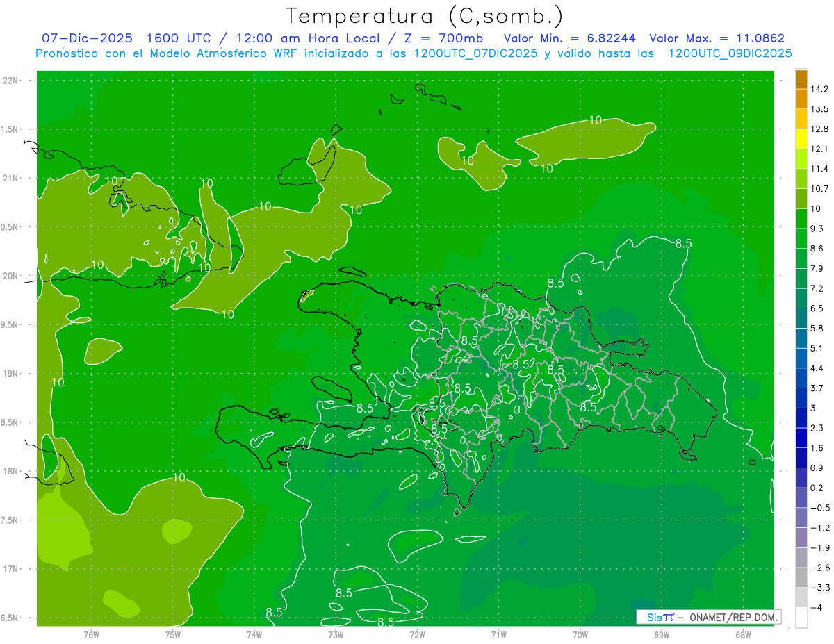Viewport: 834px width, 644px height.
Task: Click the '2.3' colorbar value
Action: coord(817,428)
